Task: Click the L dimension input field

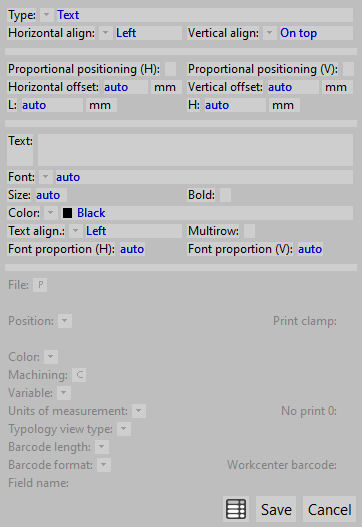Action: tap(52, 105)
